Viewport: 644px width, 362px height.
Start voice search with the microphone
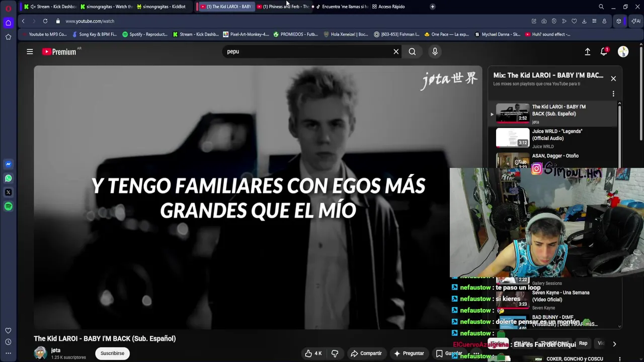[435, 51]
